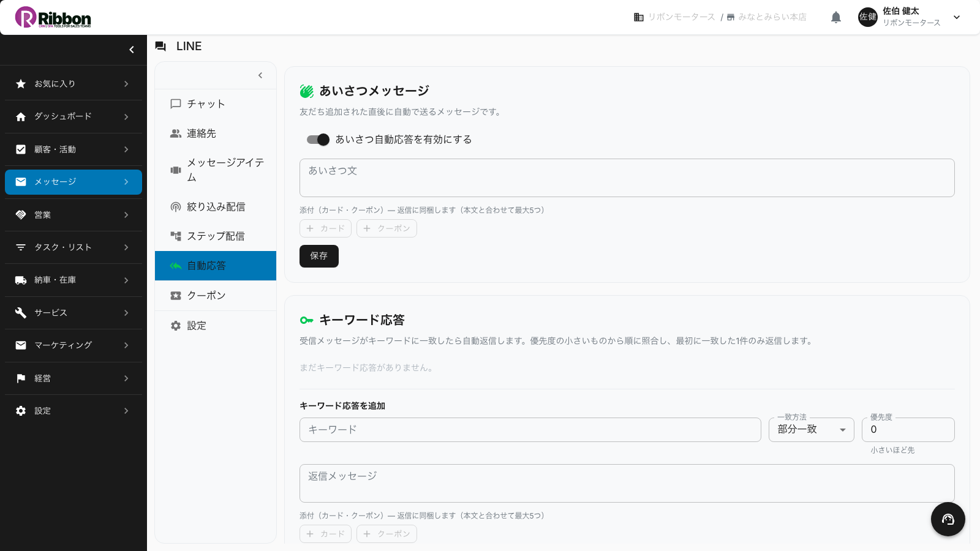980x551 pixels.
Task: Click the 納車・在庫 truck icon
Action: [21, 280]
